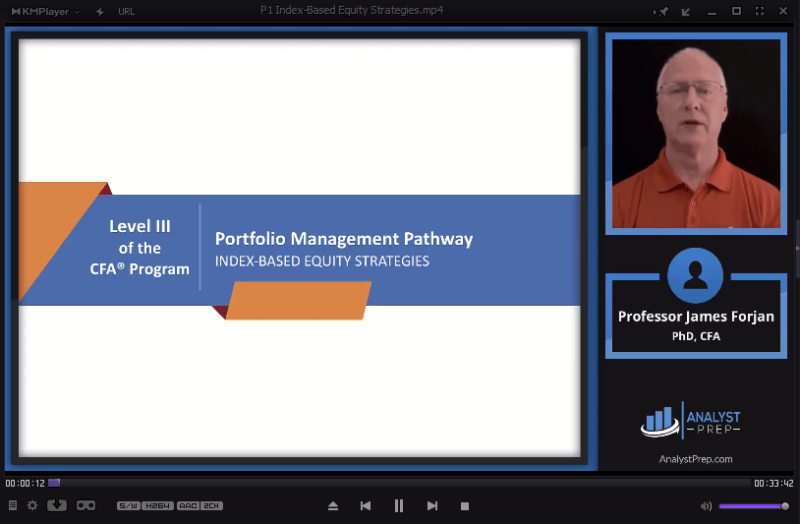
Task: Switch to full screen mode
Action: (760, 11)
